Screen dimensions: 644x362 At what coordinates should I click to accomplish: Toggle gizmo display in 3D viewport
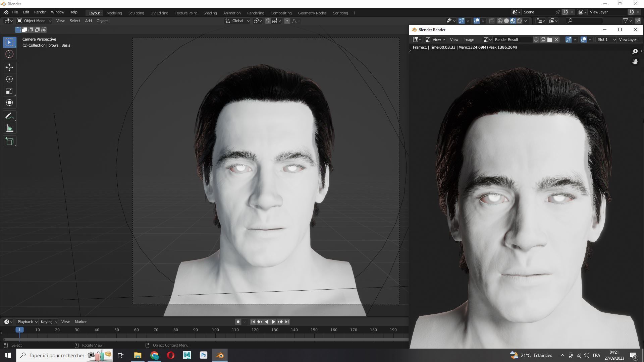click(x=462, y=21)
